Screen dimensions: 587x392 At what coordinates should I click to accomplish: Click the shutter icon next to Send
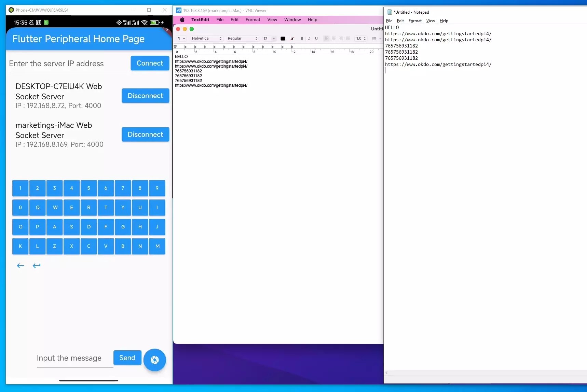(x=155, y=360)
